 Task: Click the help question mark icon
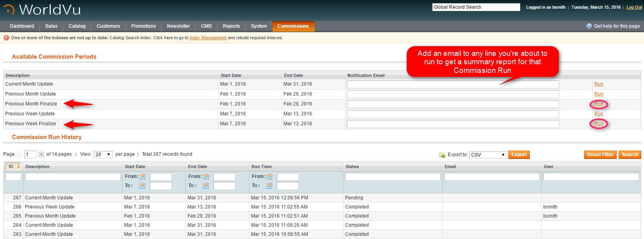coord(589,26)
